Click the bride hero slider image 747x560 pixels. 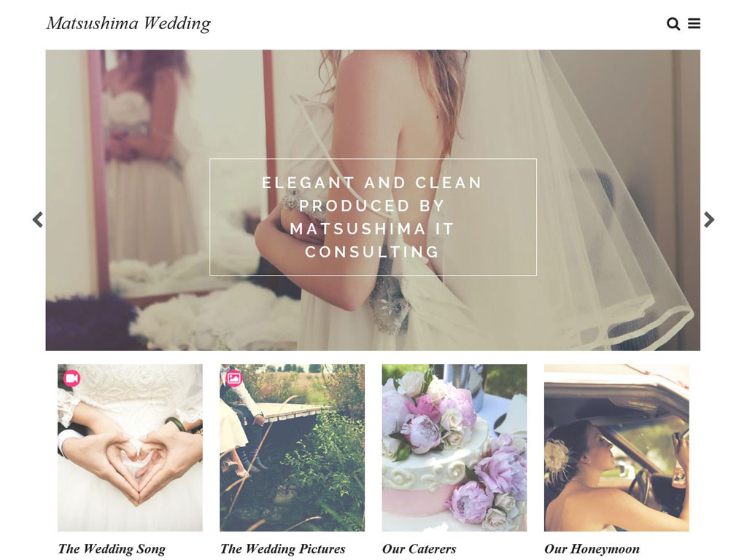coord(373,200)
